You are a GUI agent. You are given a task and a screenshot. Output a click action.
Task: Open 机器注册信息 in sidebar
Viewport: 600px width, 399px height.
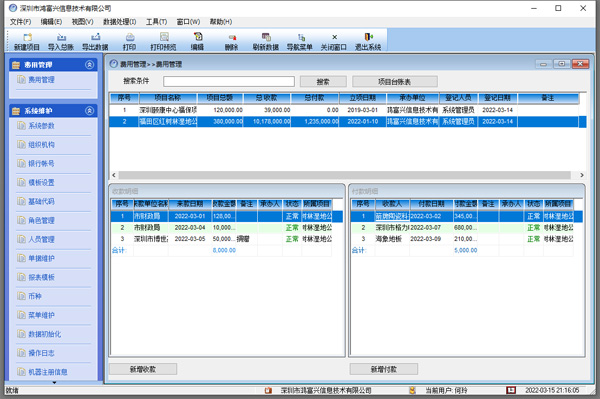pos(48,372)
